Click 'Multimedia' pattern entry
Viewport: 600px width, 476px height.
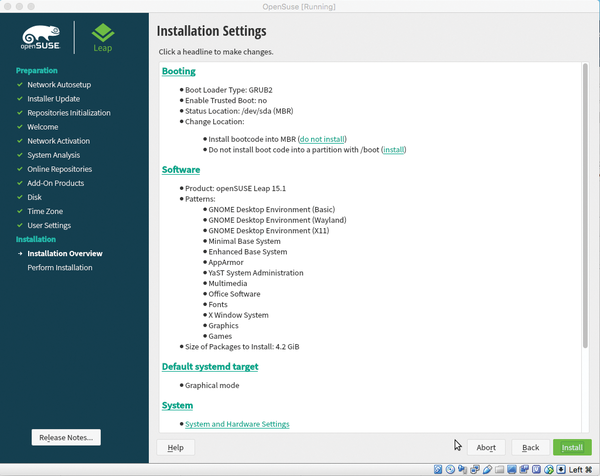point(228,283)
